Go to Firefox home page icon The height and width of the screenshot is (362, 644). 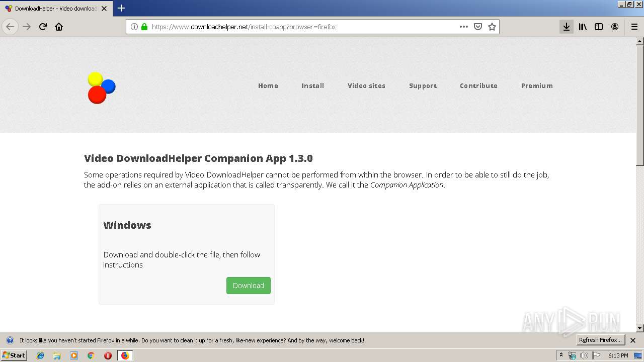pyautogui.click(x=59, y=27)
